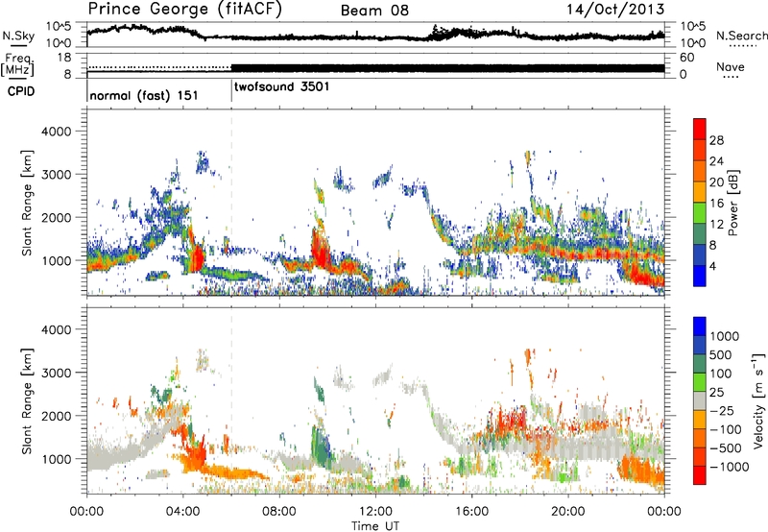Click the '16:00' time tick label
Viewport: 768px width, 532px height.
pos(471,512)
